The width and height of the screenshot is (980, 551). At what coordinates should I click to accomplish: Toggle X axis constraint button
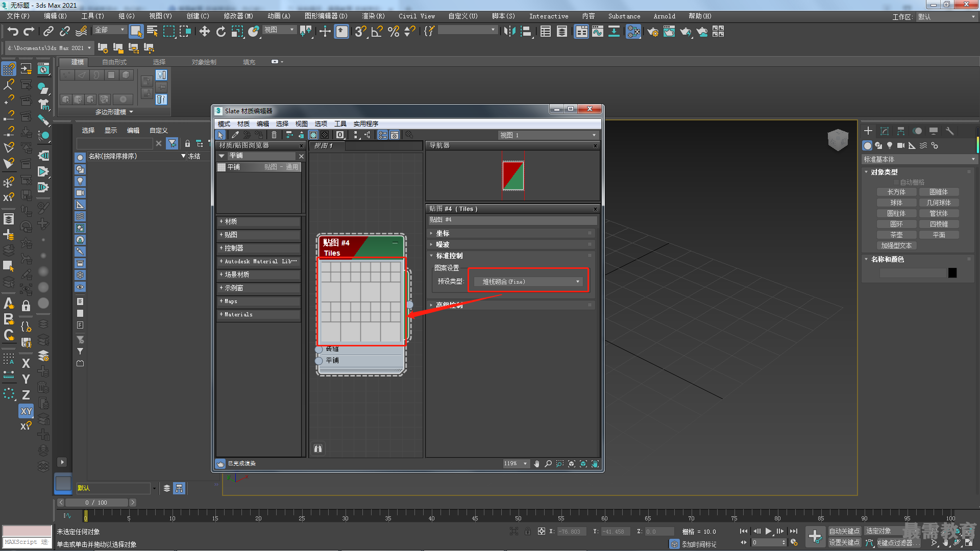click(26, 363)
